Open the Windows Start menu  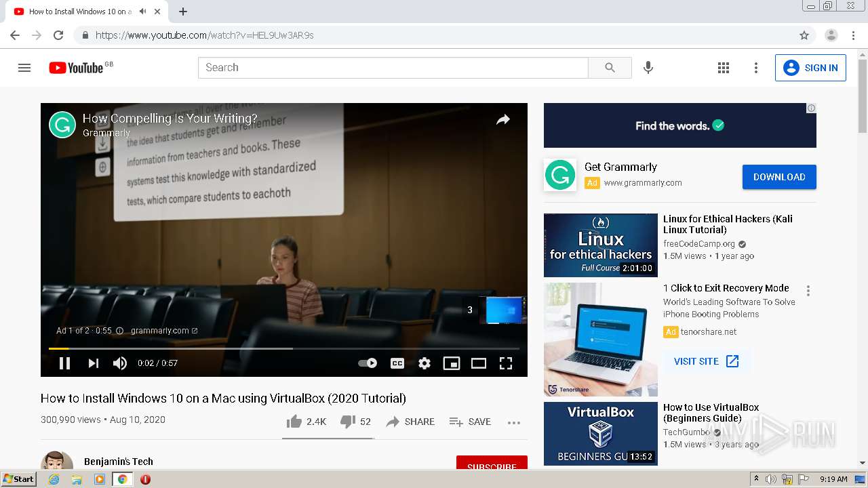click(19, 479)
